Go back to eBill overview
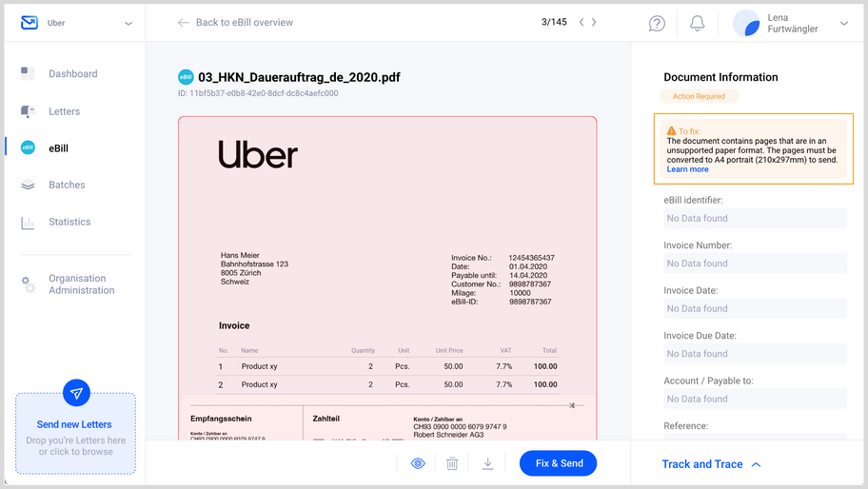Viewport: 868px width, 489px height. pos(245,22)
